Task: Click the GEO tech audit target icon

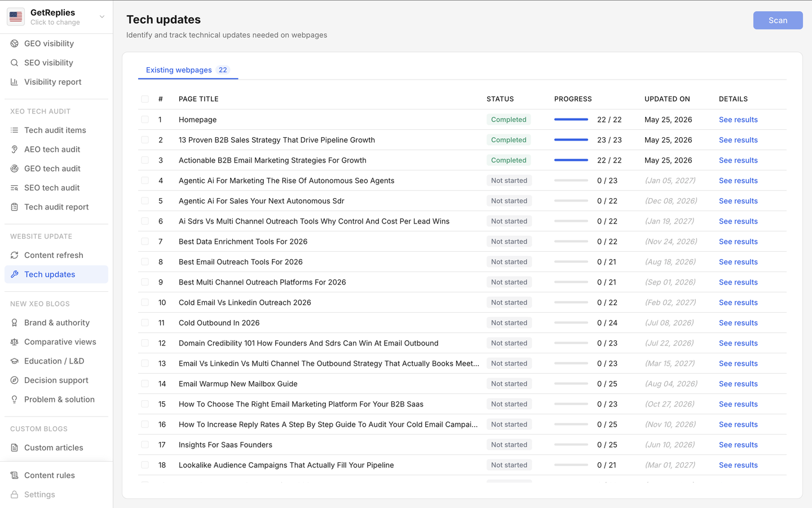Action: pos(15,169)
